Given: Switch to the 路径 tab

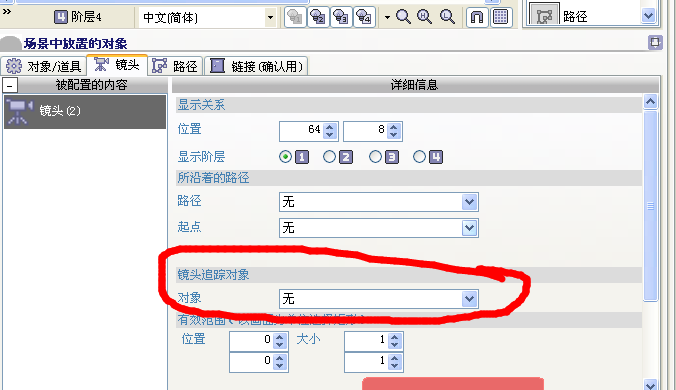Looking at the screenshot, I should click(x=175, y=66).
